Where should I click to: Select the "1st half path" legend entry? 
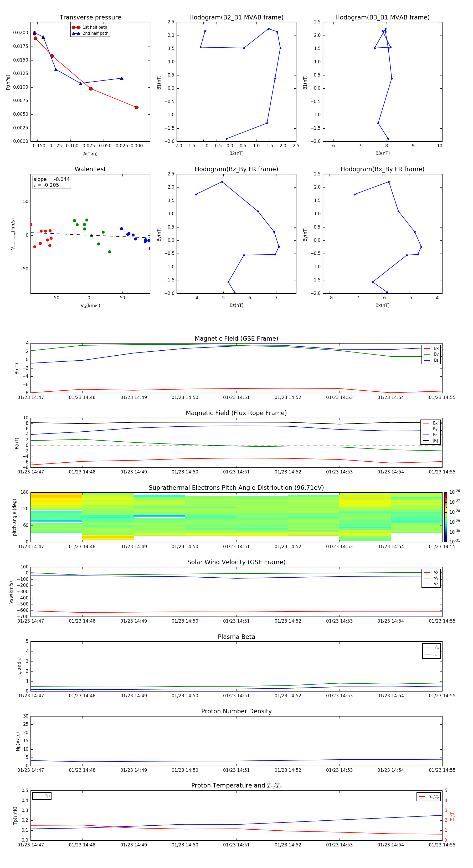point(90,27)
